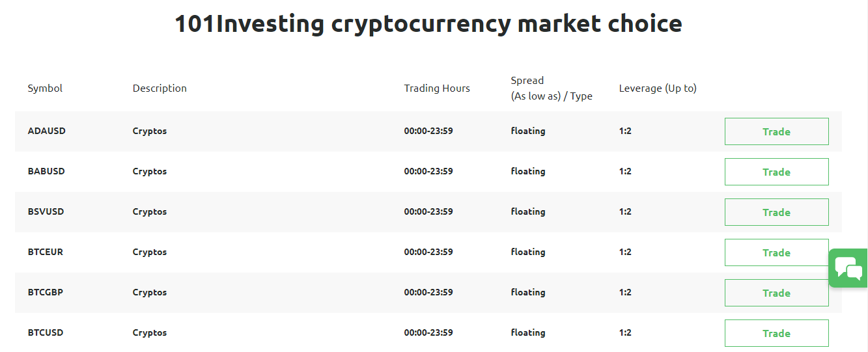
Task: Click the Leverage (Up to) header
Action: (x=658, y=88)
